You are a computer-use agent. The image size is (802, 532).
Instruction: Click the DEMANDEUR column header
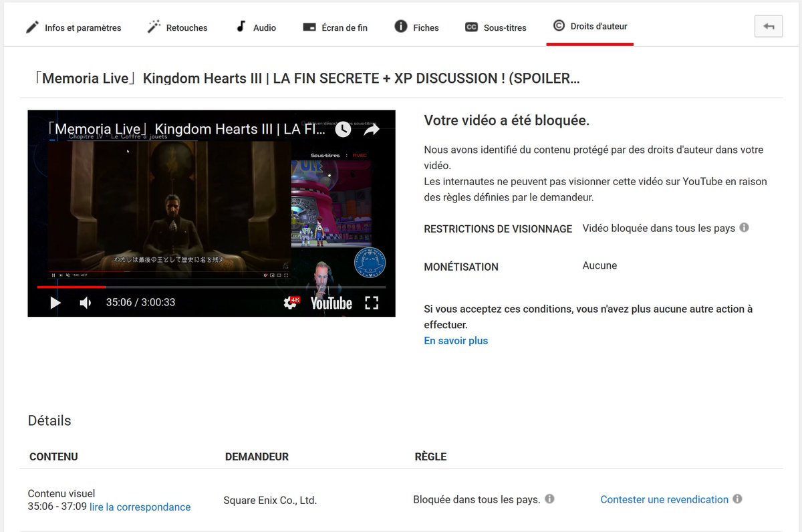257,457
